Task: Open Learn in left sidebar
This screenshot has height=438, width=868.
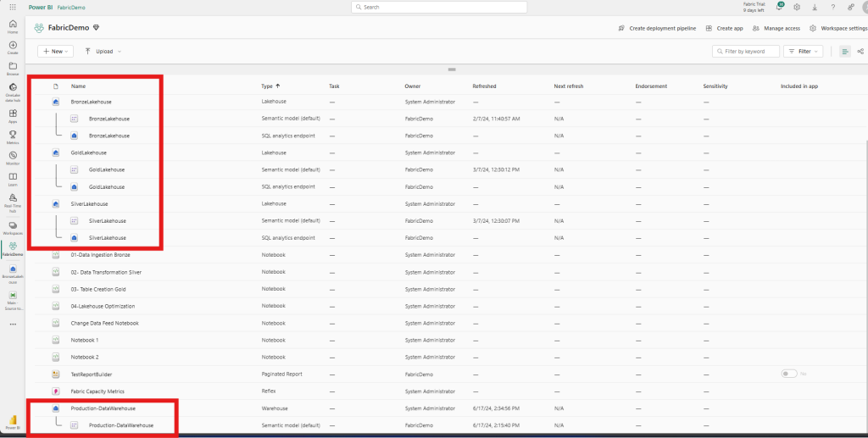Action: 13,180
